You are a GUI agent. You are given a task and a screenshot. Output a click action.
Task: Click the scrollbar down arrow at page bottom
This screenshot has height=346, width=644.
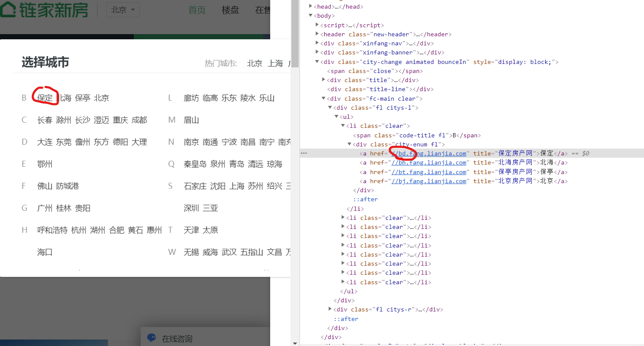(x=295, y=343)
